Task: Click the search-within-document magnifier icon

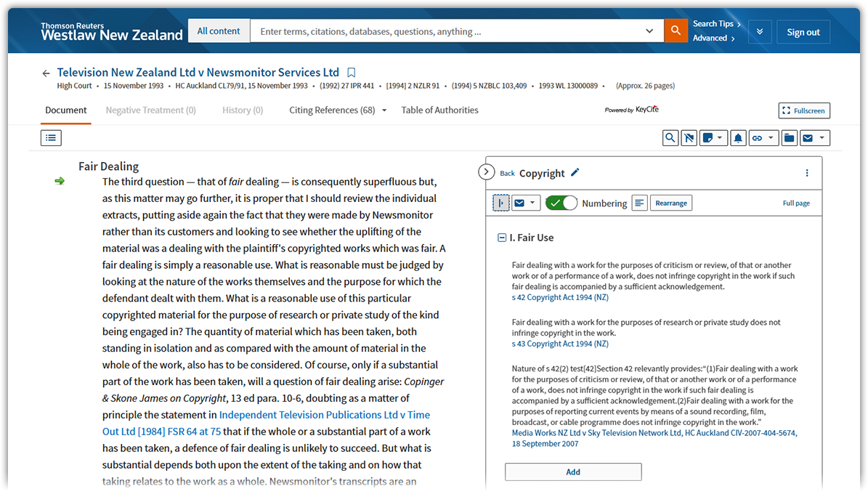Action: tap(670, 138)
